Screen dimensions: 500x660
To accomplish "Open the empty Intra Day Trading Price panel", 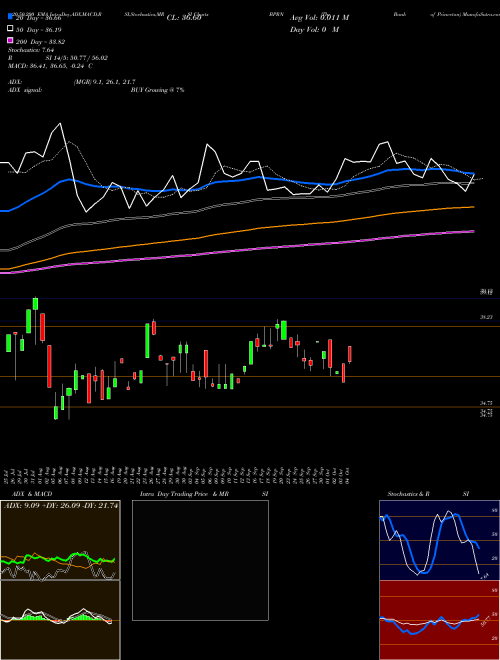I will pyautogui.click(x=200, y=560).
